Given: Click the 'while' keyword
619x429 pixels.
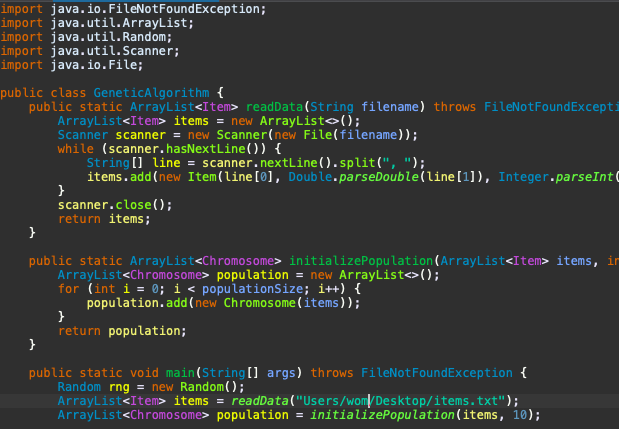Looking at the screenshot, I should pos(75,149).
